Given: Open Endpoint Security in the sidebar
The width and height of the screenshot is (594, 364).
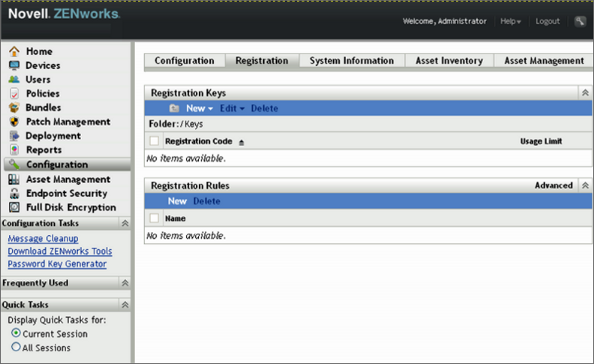Looking at the screenshot, I should coord(67,193).
